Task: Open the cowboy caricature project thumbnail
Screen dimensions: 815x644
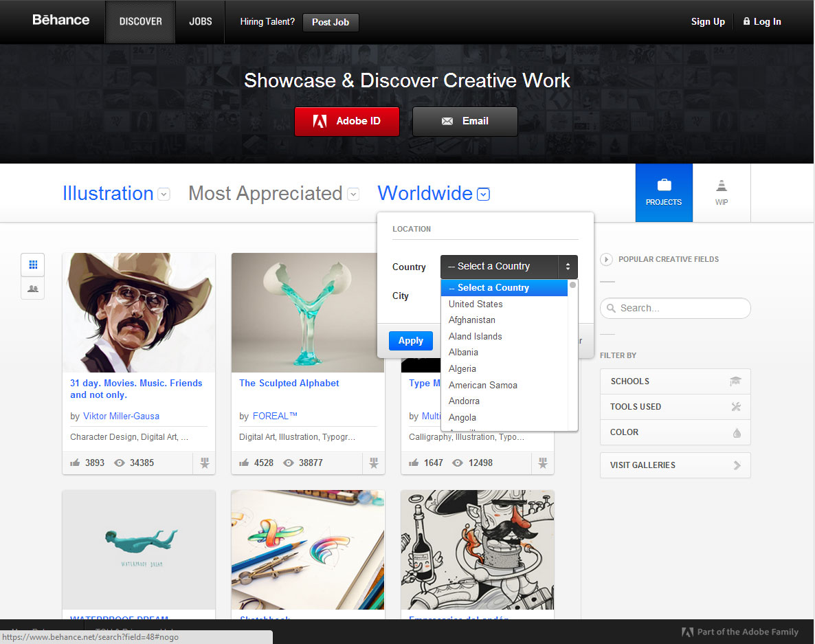Action: pyautogui.click(x=139, y=313)
